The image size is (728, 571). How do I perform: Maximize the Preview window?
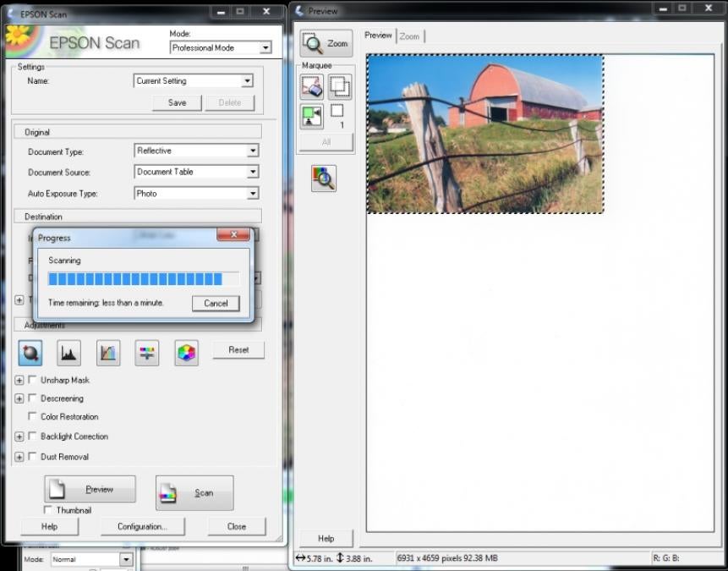tap(682, 8)
